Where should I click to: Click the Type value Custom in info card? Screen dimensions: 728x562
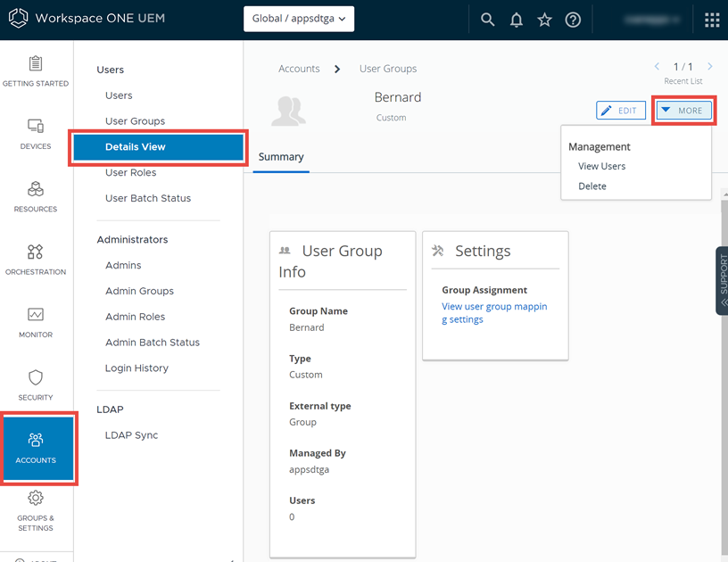(x=305, y=375)
